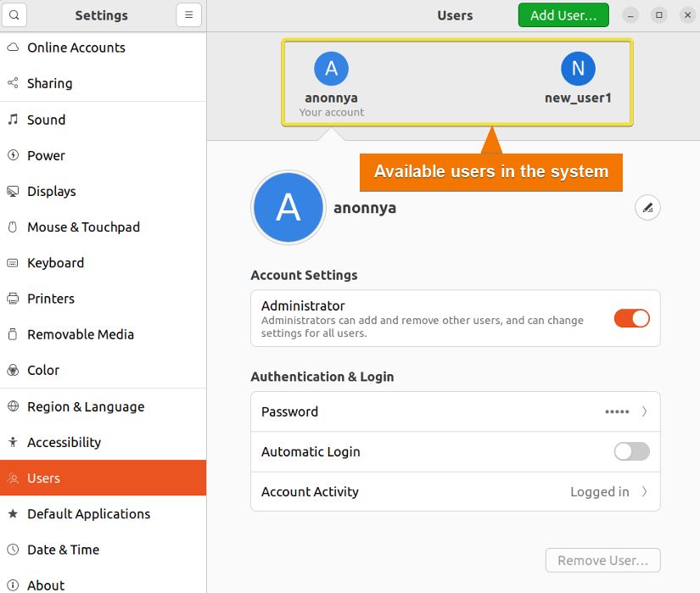The height and width of the screenshot is (593, 700).
Task: Select the anonnya avatar in user list
Action: 331,69
